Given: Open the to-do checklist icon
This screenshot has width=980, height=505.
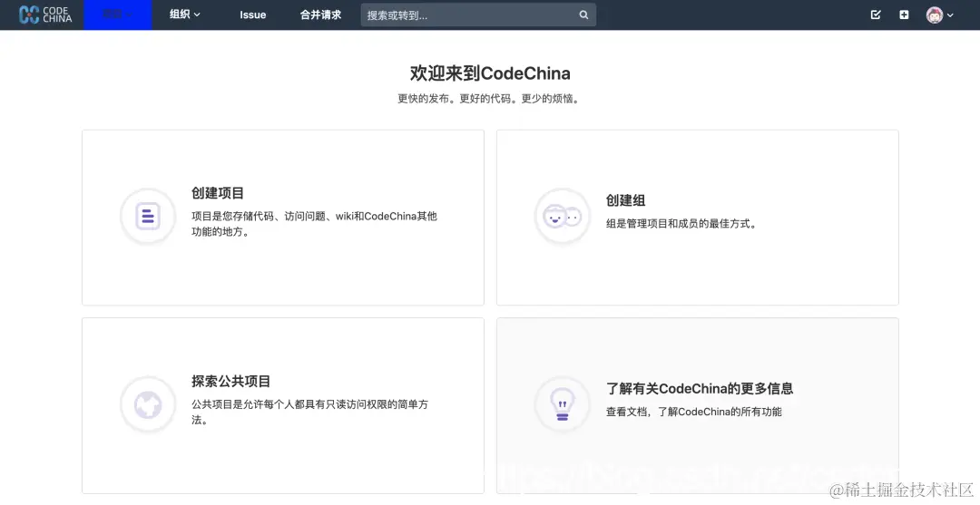Looking at the screenshot, I should (876, 15).
